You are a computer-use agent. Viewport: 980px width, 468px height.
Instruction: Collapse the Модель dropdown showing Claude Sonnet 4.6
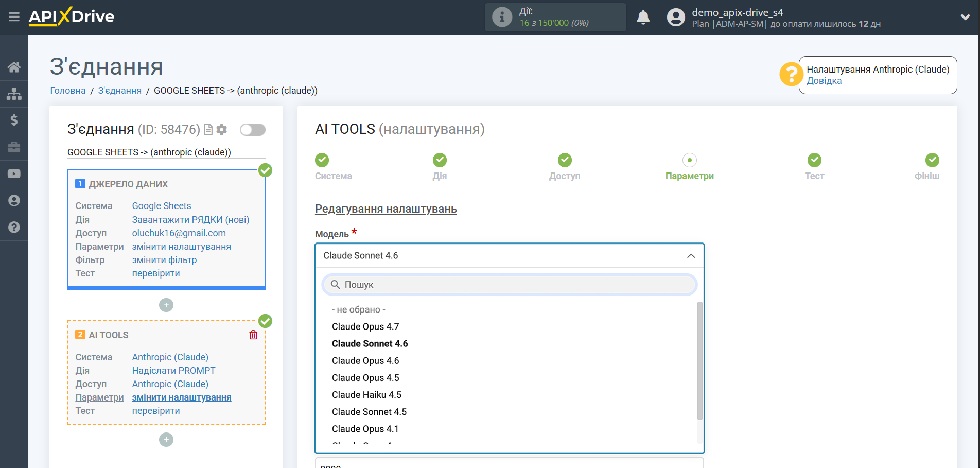(510, 256)
